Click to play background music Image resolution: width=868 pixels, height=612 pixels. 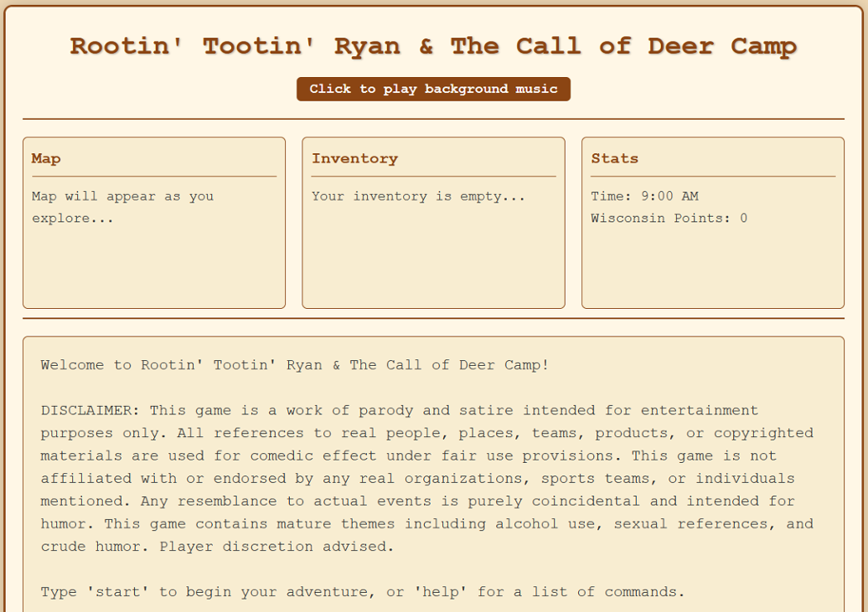click(x=432, y=89)
